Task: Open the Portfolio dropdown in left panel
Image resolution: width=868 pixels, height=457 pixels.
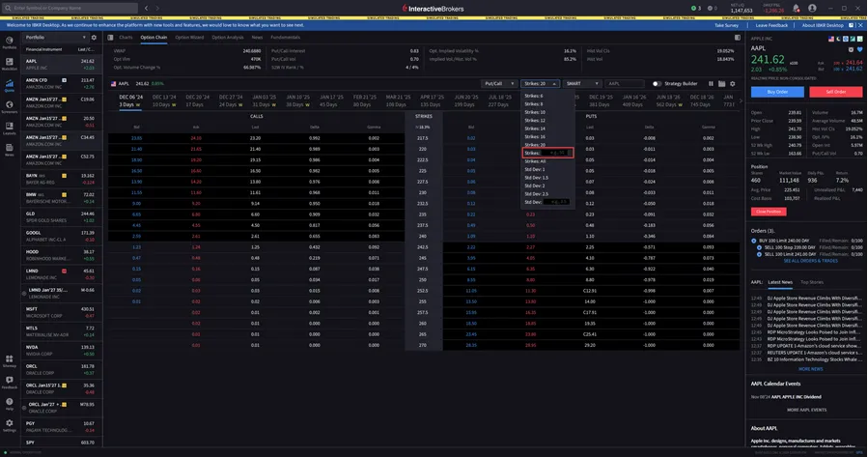Action: [55, 37]
